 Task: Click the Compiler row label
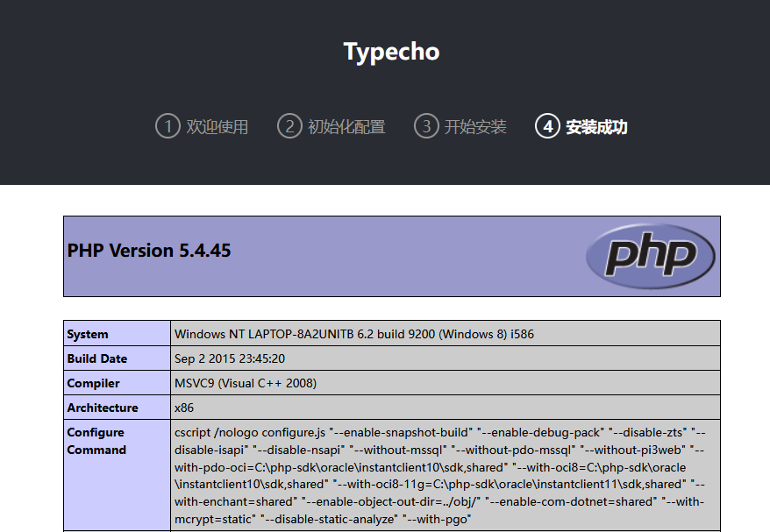(94, 383)
